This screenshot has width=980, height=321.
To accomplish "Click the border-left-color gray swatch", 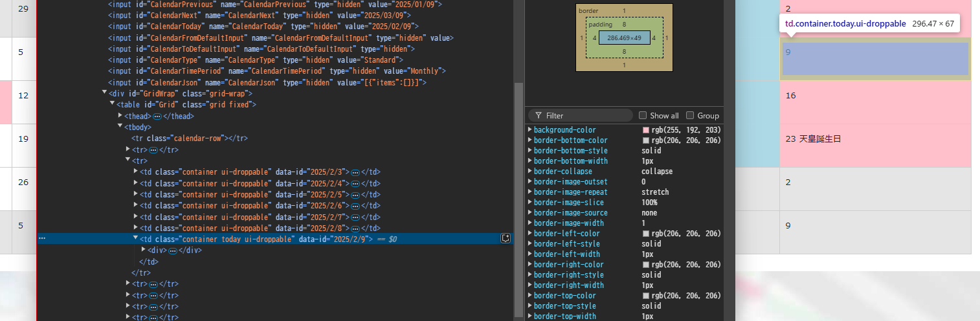I will (x=645, y=234).
